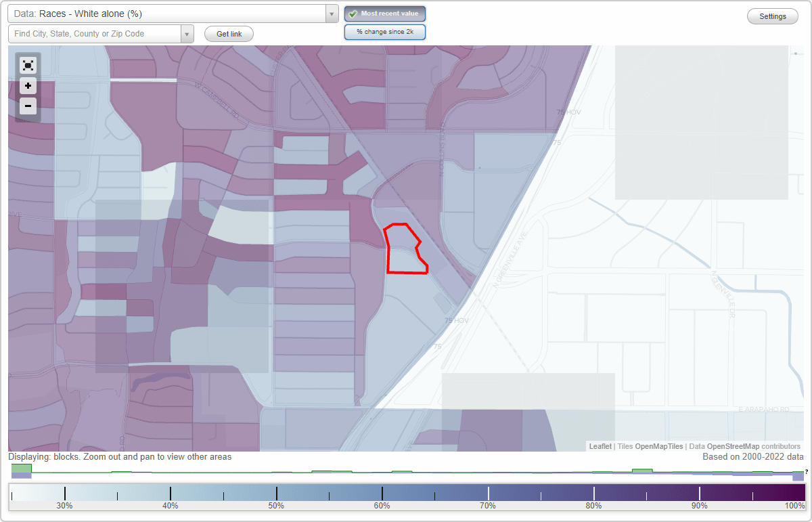Click the 80% mark on color legend
Image resolution: width=812 pixels, height=522 pixels.
coord(593,505)
